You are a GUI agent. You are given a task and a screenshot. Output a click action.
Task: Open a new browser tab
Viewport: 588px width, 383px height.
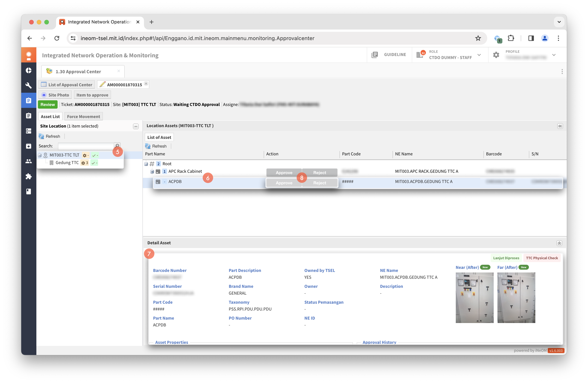(x=151, y=22)
